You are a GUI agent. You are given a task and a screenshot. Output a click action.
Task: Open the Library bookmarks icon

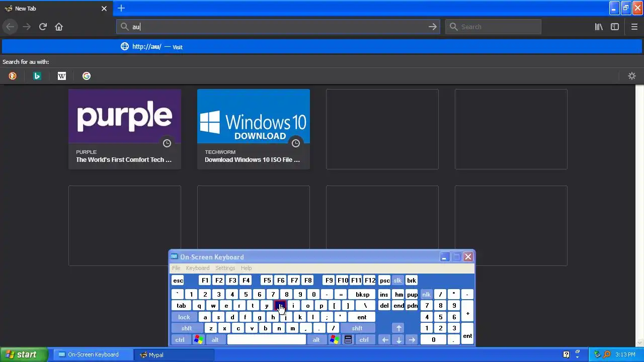coord(599,27)
